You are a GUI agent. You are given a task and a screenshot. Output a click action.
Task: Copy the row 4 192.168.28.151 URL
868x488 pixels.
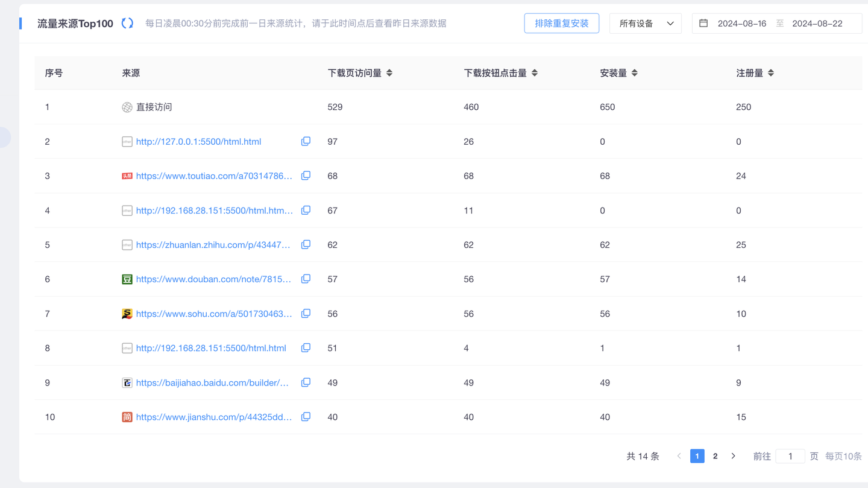pyautogui.click(x=306, y=211)
